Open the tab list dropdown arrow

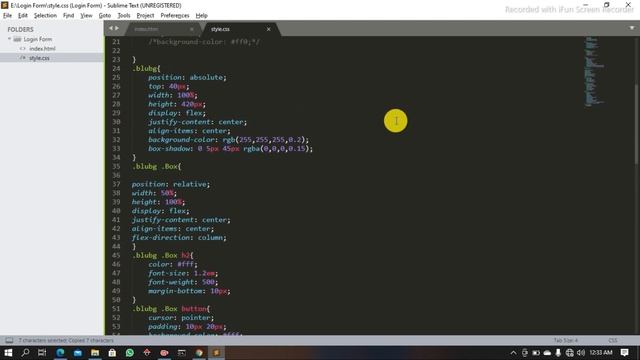click(632, 28)
